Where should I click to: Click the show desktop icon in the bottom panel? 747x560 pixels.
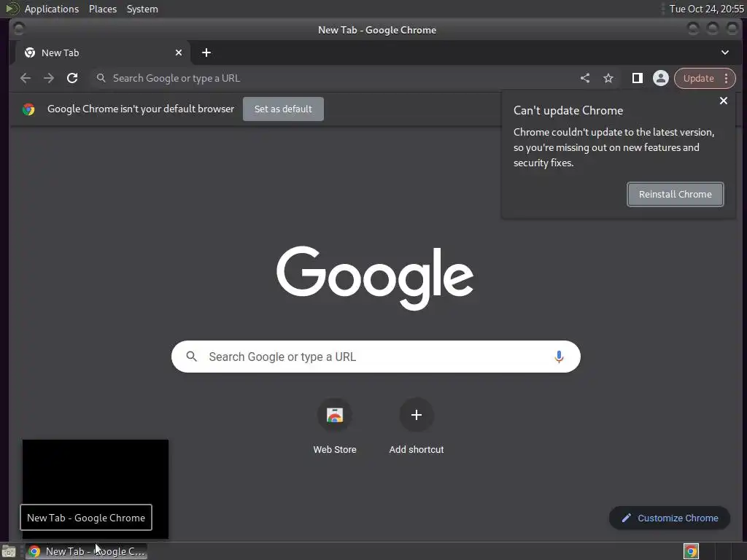point(9,551)
